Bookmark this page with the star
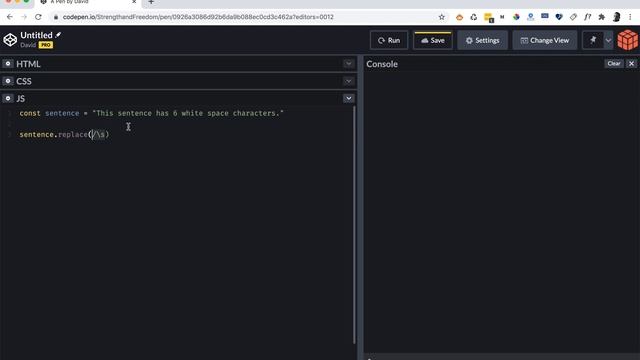 tap(441, 17)
